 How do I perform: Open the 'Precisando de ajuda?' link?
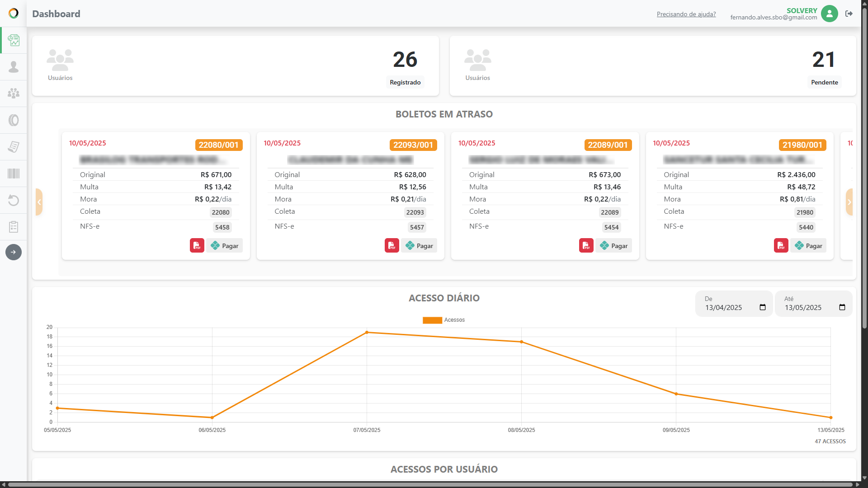tap(686, 14)
